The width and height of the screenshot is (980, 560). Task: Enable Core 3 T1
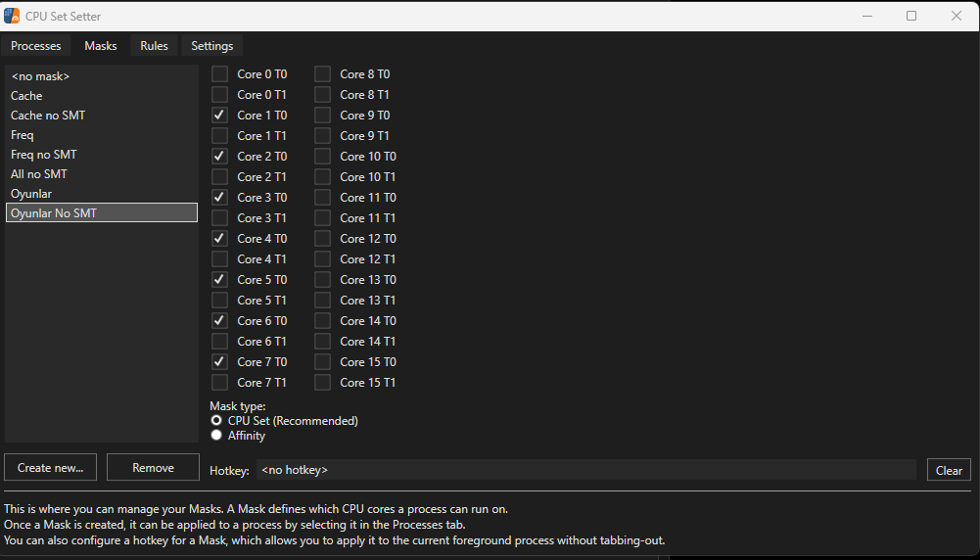219,218
